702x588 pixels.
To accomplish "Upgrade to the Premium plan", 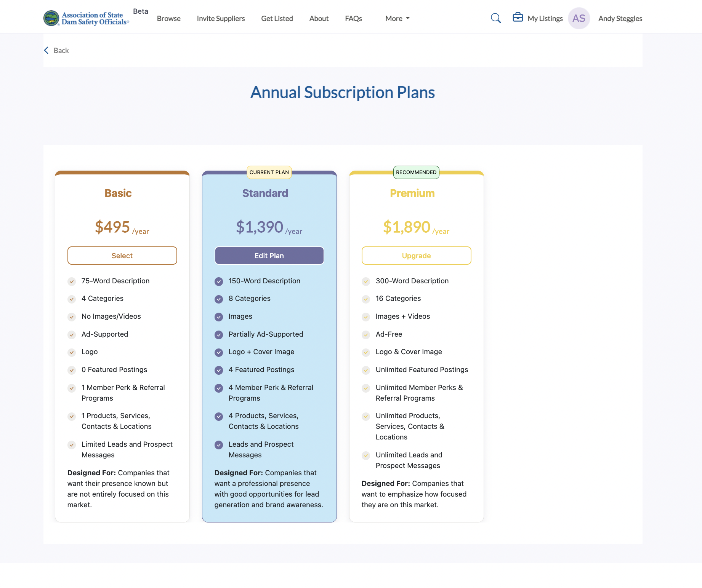I will click(416, 256).
